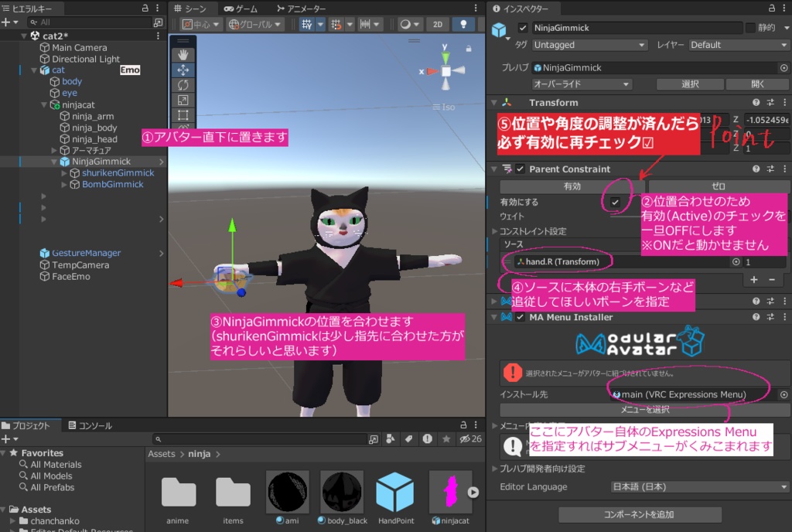Toggle the NinjaGimmick active checkbox in Inspector
This screenshot has height=532, width=792.
(524, 28)
